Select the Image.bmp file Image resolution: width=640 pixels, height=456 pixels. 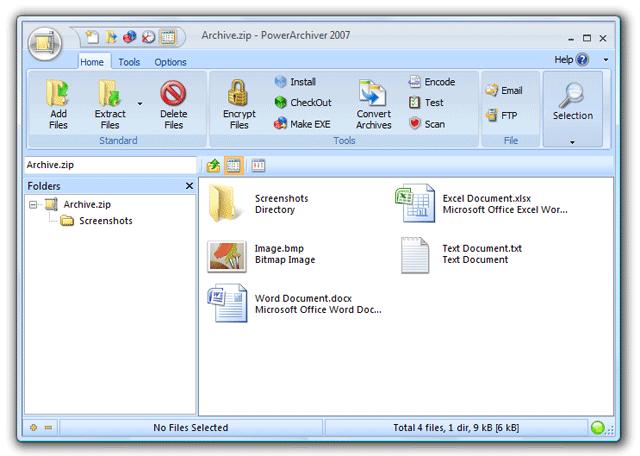pos(261,255)
